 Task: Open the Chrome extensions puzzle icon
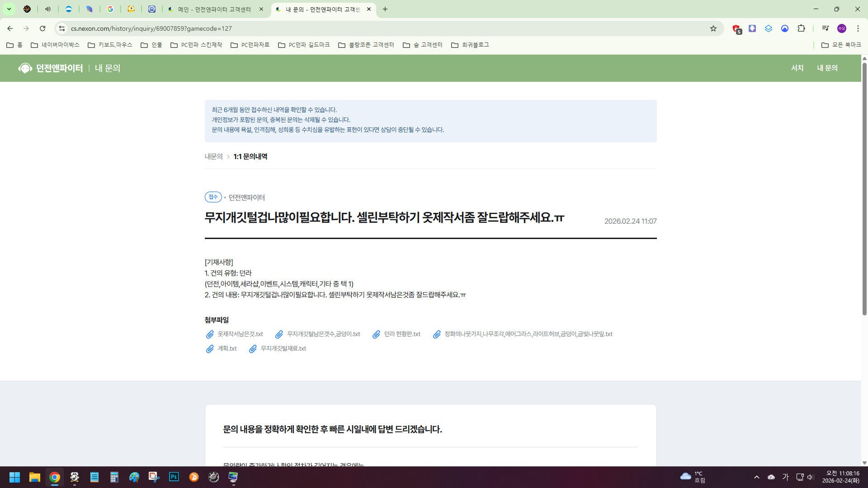coord(801,28)
